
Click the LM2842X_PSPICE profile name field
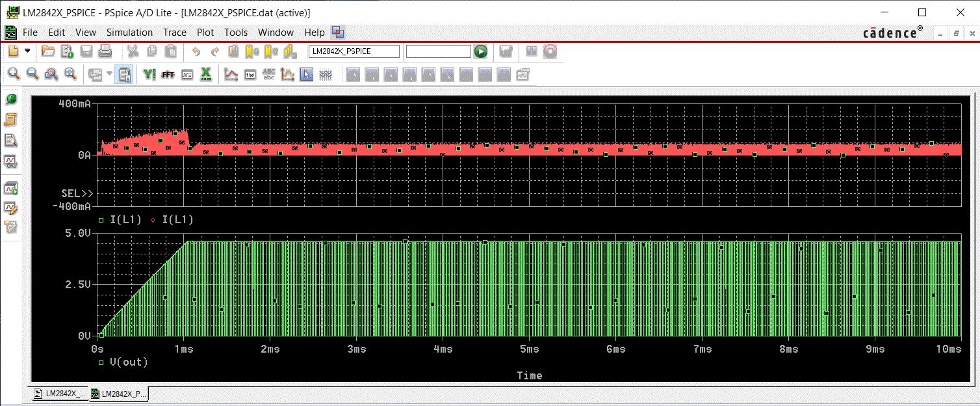354,51
